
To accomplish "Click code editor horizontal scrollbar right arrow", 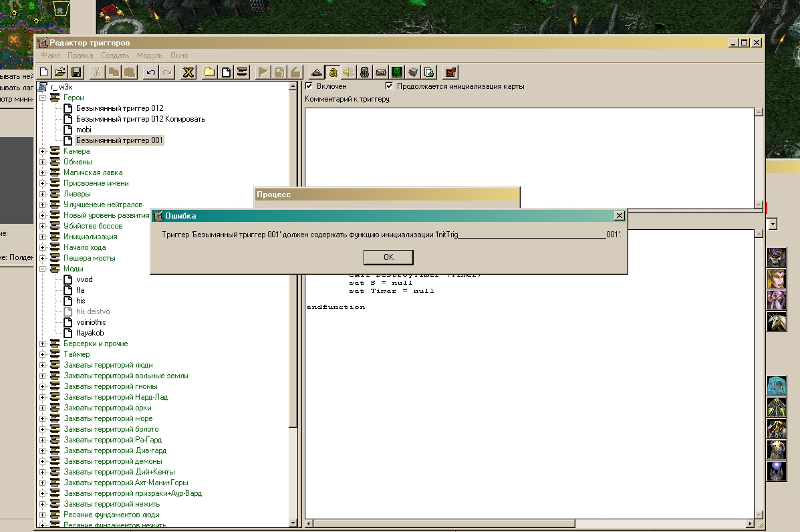I will (749, 524).
